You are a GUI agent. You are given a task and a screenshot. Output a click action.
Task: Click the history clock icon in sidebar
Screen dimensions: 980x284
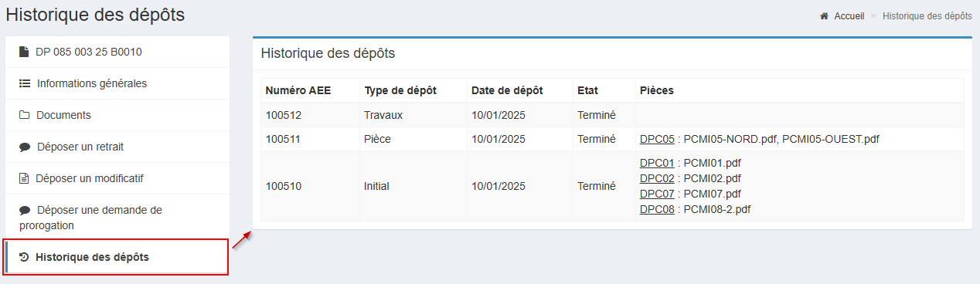[x=24, y=257]
